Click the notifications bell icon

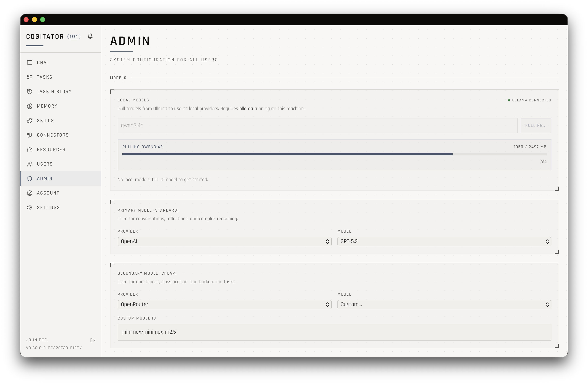[x=90, y=36]
